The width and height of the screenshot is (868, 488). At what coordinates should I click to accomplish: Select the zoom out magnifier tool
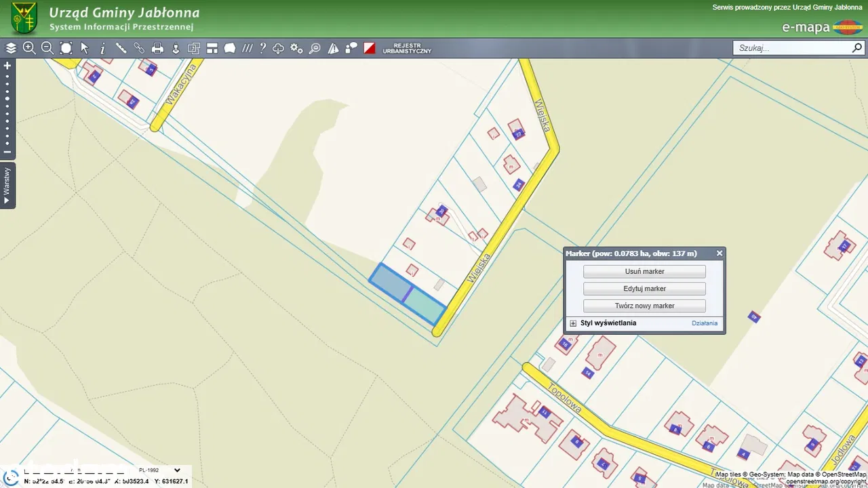pos(47,48)
